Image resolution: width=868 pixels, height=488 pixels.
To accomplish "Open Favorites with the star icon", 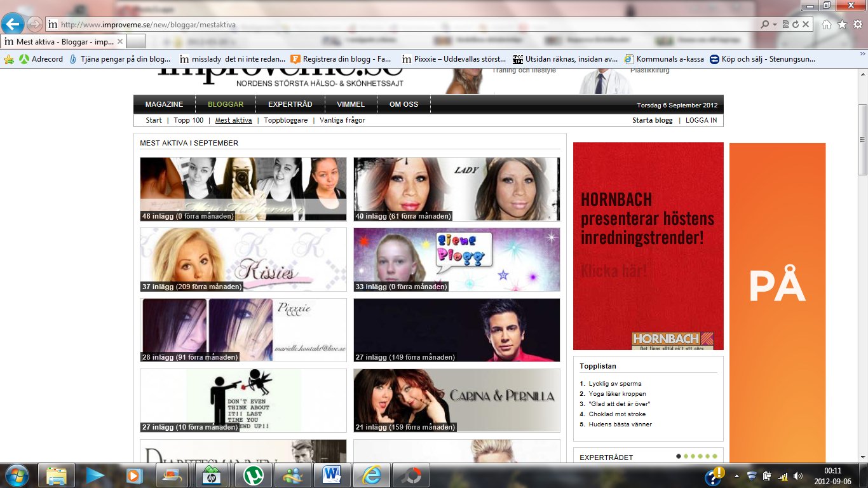I will click(x=842, y=24).
